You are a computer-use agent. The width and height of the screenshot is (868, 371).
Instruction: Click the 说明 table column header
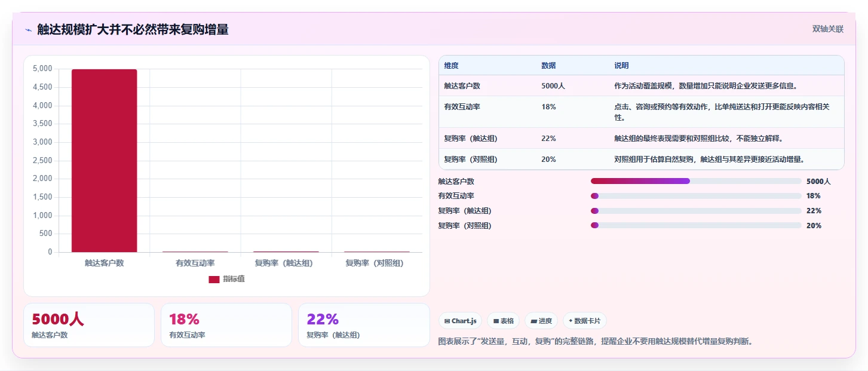tap(621, 66)
